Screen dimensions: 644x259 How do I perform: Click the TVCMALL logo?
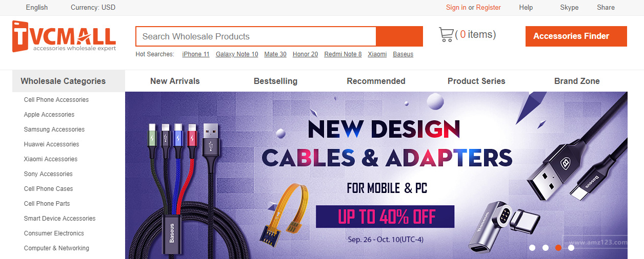tap(65, 36)
